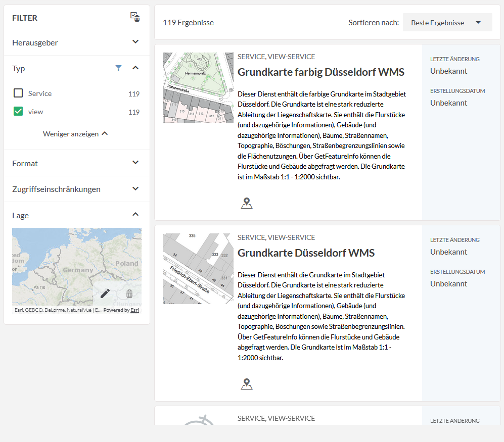Click the clear all filters icon
The image size is (504, 442).
(x=135, y=17)
